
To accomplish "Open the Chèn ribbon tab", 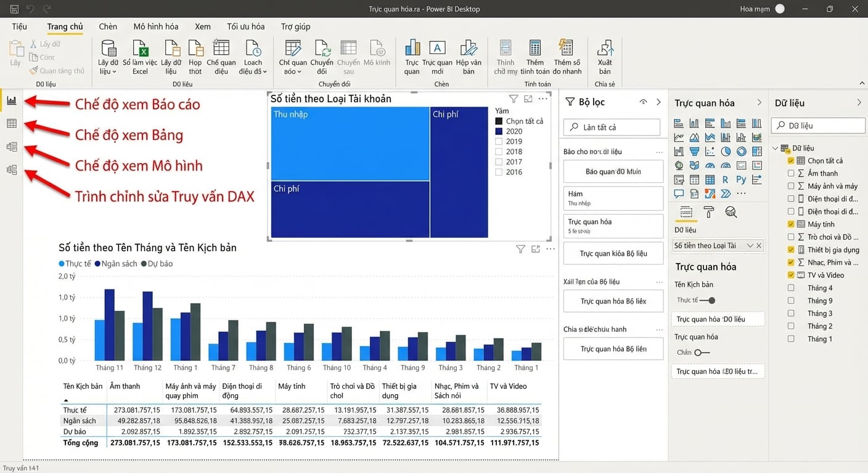I will click(x=108, y=26).
